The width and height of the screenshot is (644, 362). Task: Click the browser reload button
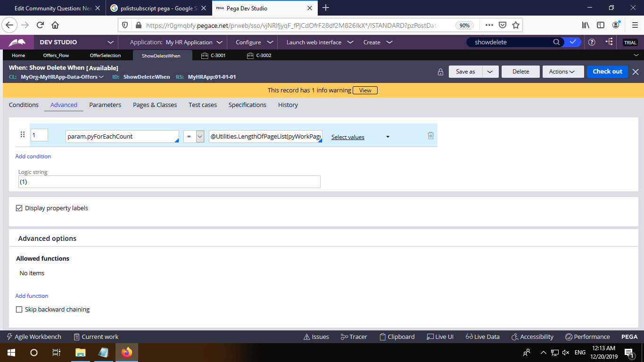[41, 25]
